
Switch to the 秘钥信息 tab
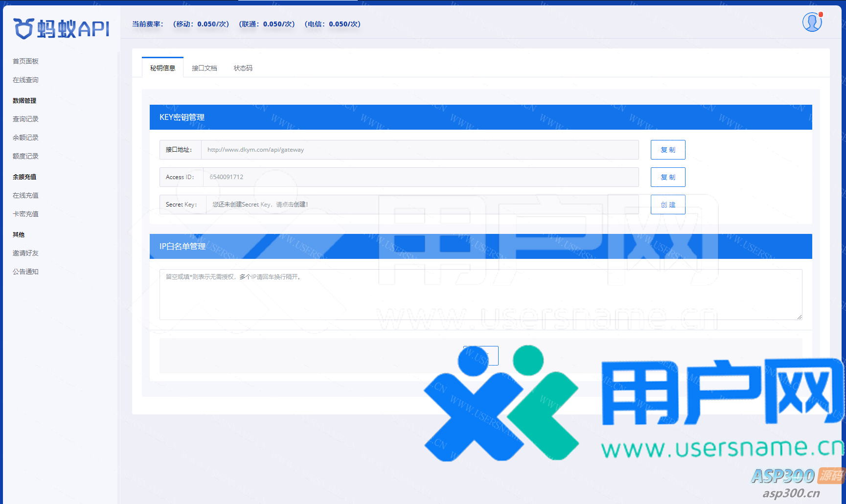tap(162, 68)
